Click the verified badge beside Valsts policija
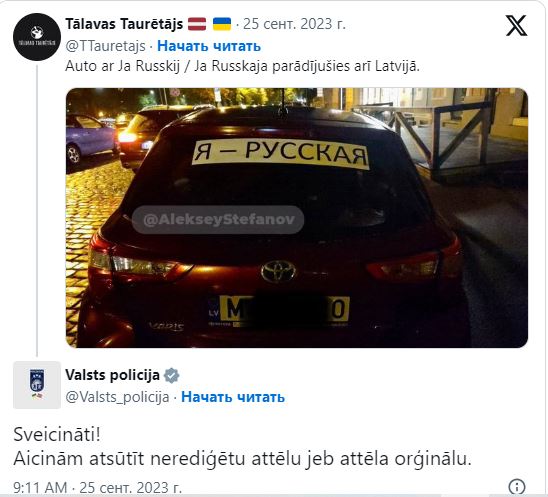548x497 pixels. [172, 376]
